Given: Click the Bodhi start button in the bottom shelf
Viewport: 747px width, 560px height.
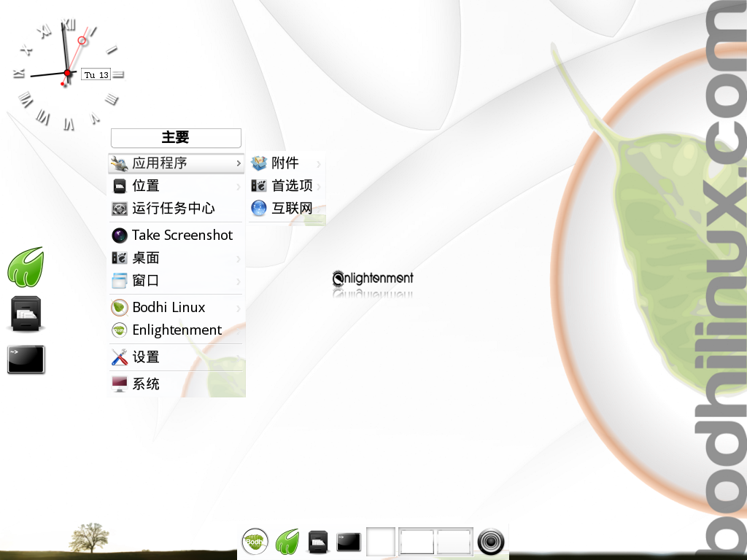Looking at the screenshot, I should click(x=255, y=542).
